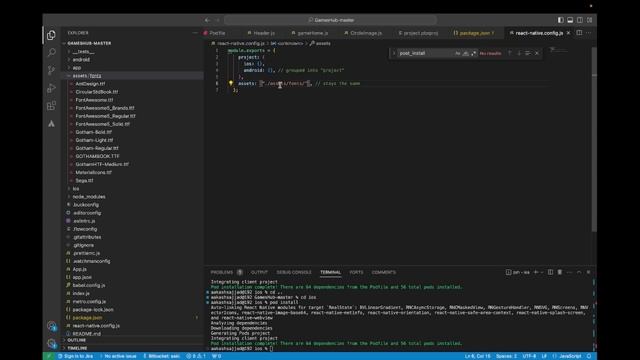Viewport: 640px width, 360px height.
Task: Expand the replace field chevron in find widget
Action: pos(393,53)
